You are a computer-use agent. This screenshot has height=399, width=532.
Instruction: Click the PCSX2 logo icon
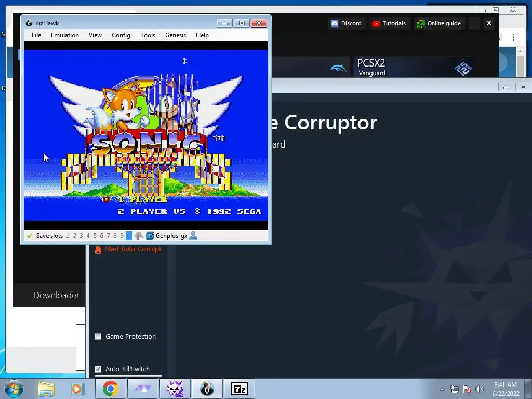463,69
